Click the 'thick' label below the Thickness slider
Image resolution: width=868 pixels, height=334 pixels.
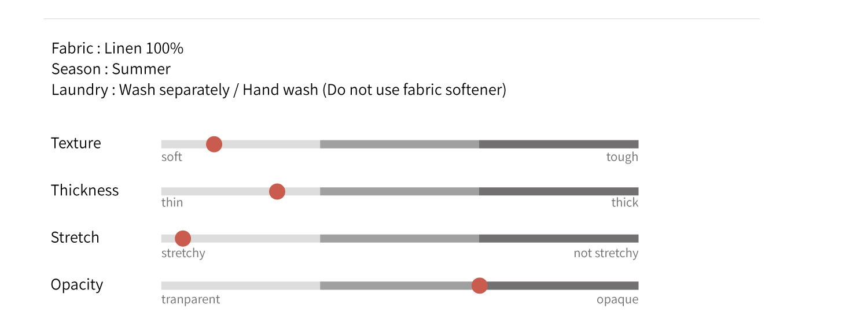click(625, 203)
